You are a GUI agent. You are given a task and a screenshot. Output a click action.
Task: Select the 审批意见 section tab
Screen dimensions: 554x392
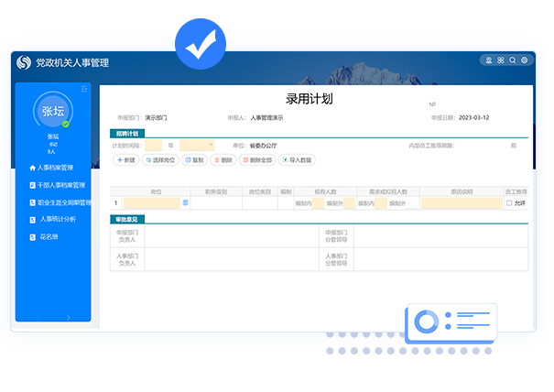(x=127, y=220)
